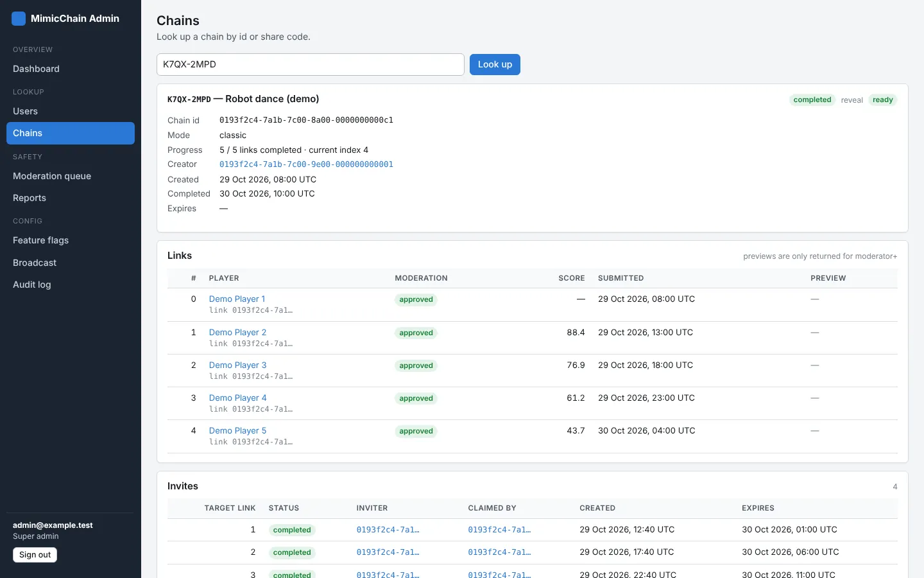This screenshot has width=924, height=578.
Task: Click the score 43.7 cell
Action: (576, 430)
